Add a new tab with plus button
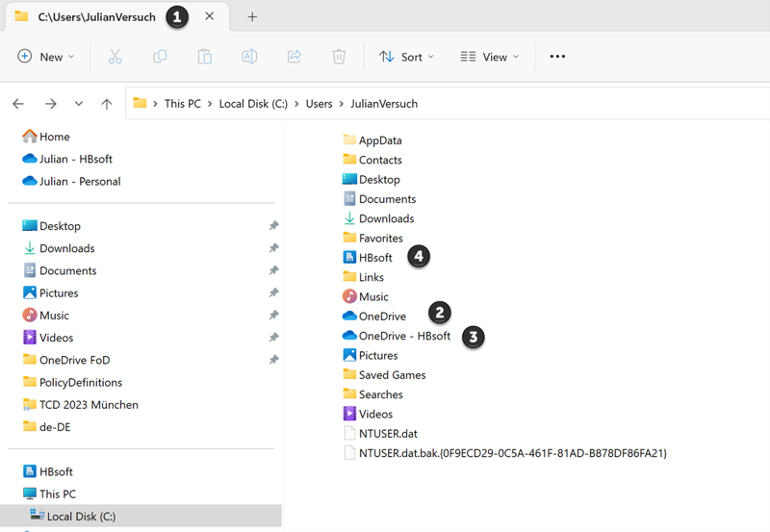 click(x=252, y=16)
